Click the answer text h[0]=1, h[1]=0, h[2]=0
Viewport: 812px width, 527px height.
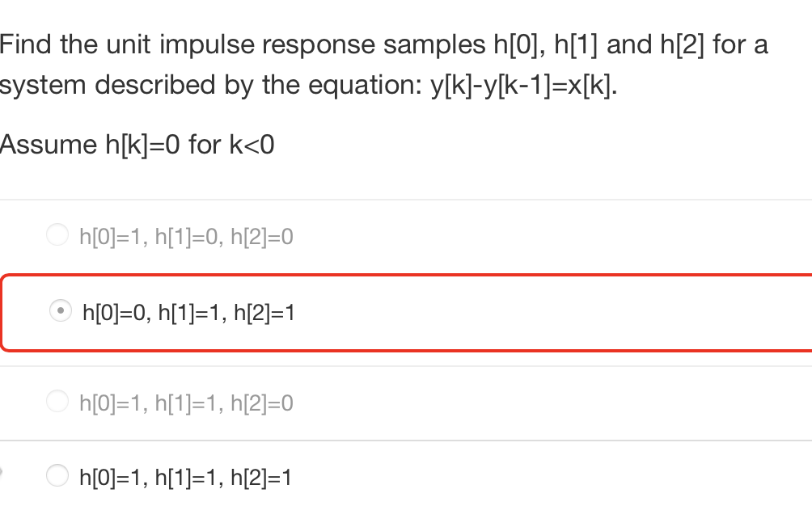pos(186,236)
